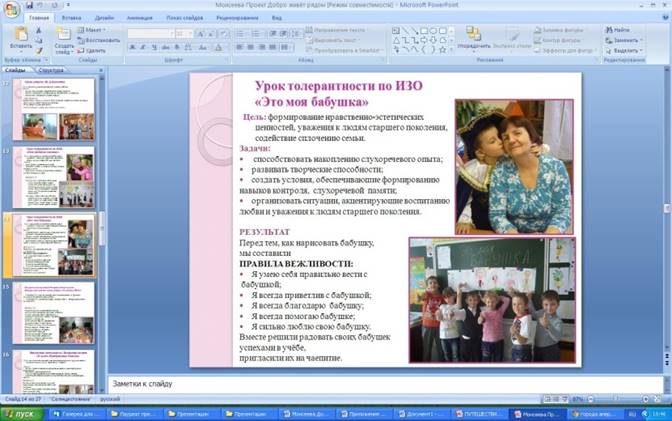Paste with the Вставить clipboard button
The image size is (672, 421).
[21, 39]
